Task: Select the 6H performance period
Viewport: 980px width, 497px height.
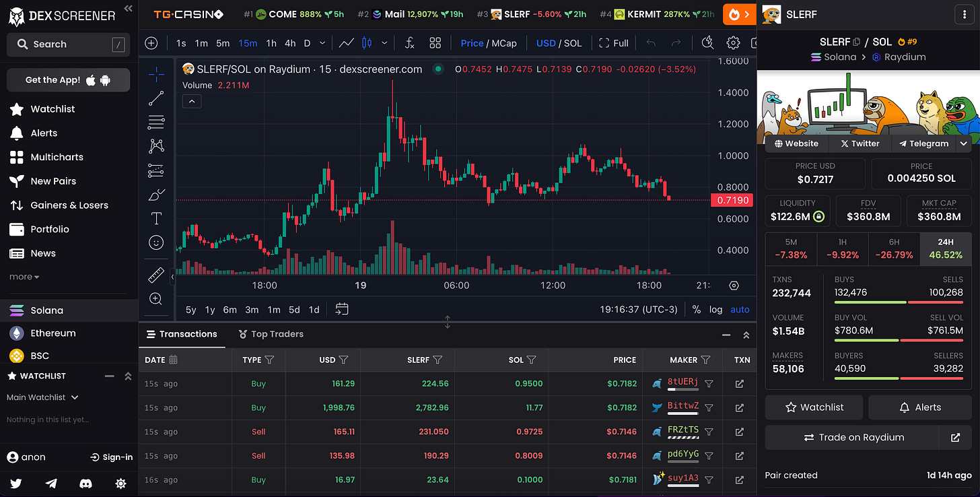Action: (x=894, y=249)
